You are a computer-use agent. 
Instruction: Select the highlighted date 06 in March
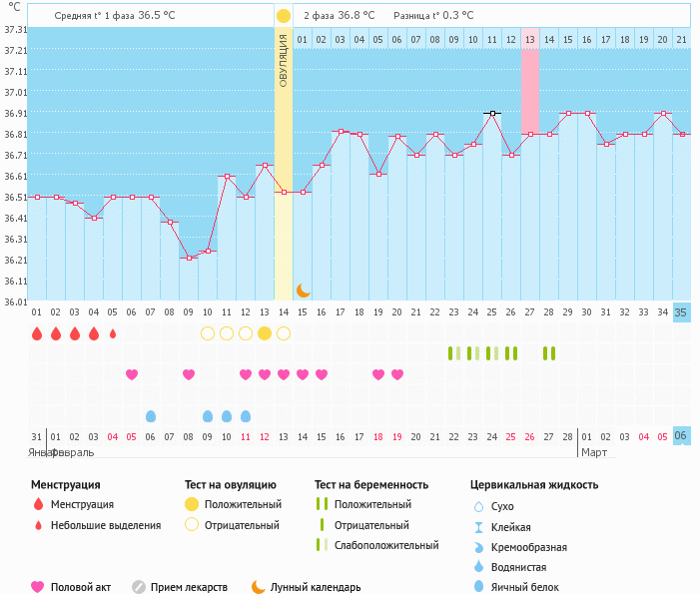point(681,436)
